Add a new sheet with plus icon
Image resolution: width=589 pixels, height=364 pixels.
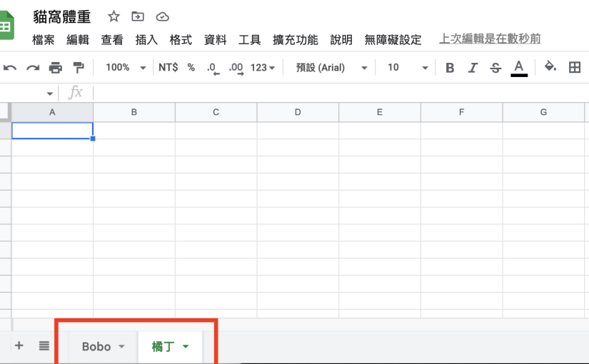[19, 345]
